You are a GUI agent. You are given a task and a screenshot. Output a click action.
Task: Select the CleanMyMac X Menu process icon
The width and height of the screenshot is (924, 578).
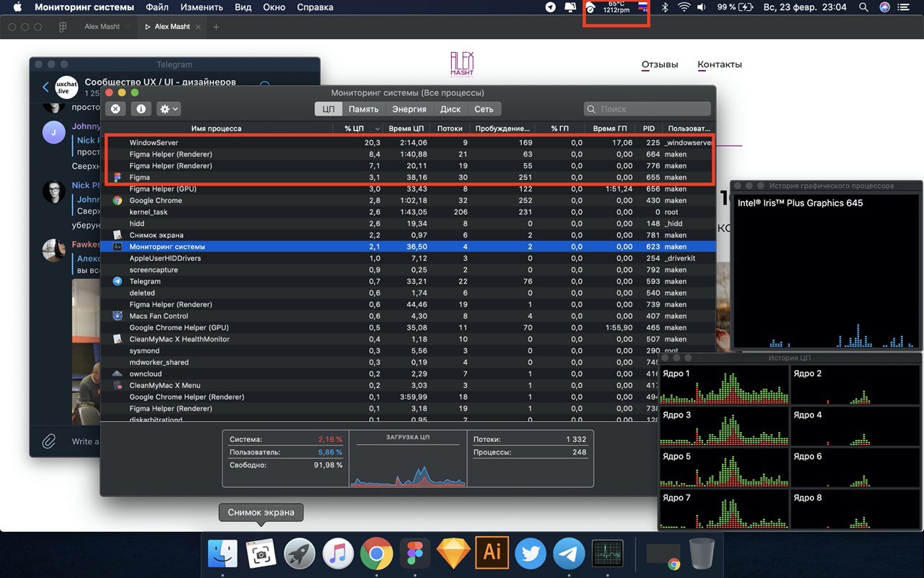(x=118, y=386)
